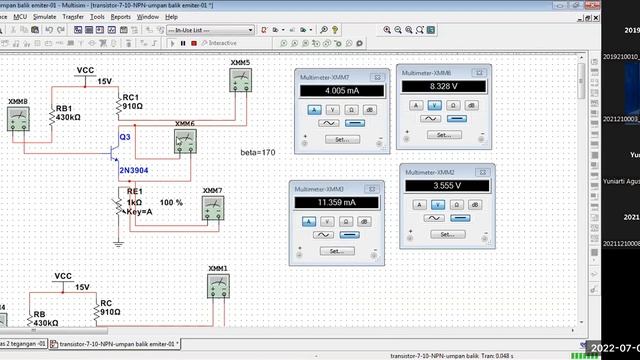The image size is (640, 360).
Task: Click the XMM5 multimeter instrument icon
Action: [240, 80]
